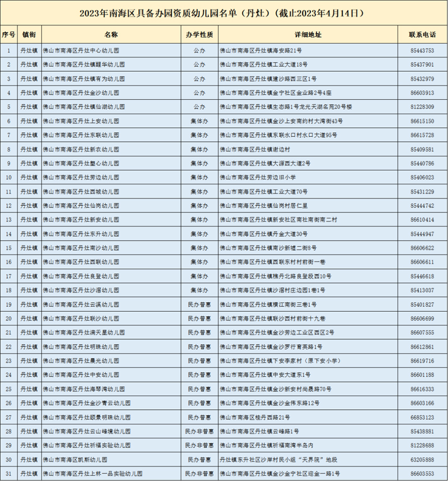Click phone number 86610414

tap(422, 220)
